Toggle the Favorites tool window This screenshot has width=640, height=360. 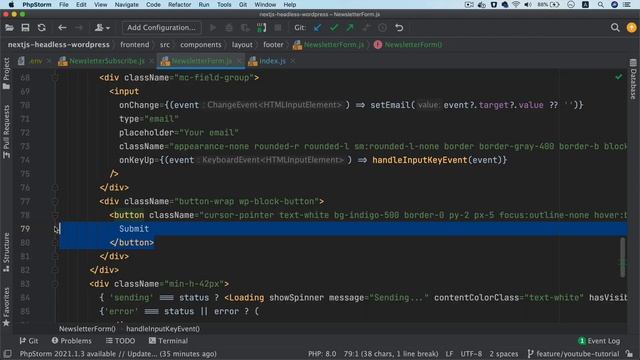pyautogui.click(x=6, y=307)
